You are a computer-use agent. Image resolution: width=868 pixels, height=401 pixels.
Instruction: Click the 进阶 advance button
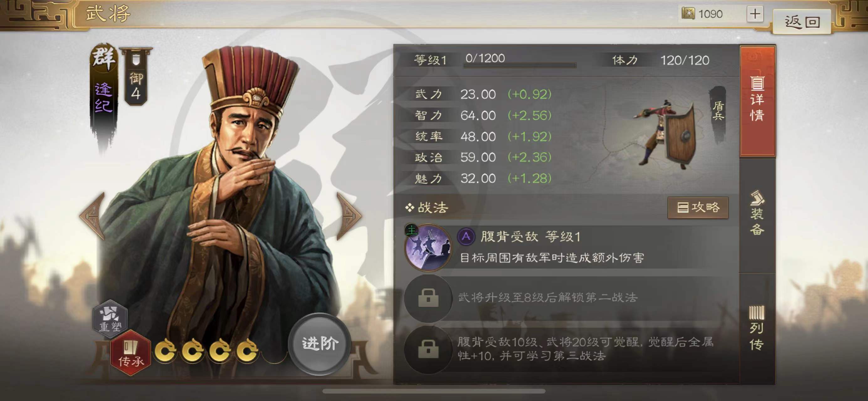(319, 343)
